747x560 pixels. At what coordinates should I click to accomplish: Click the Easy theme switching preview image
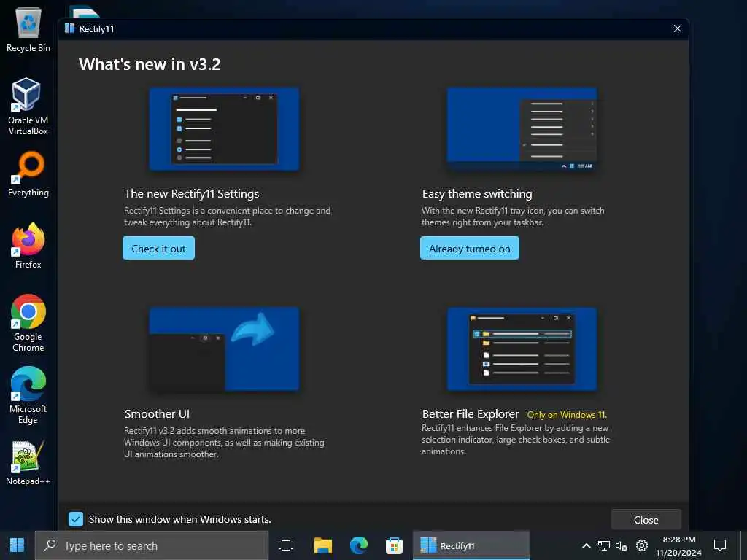coord(522,128)
